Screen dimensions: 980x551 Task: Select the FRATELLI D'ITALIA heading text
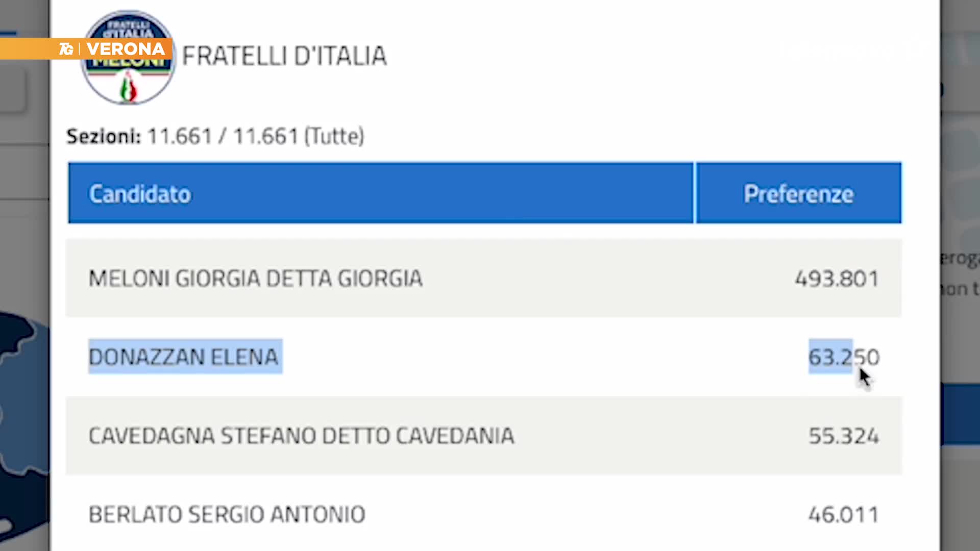(284, 56)
